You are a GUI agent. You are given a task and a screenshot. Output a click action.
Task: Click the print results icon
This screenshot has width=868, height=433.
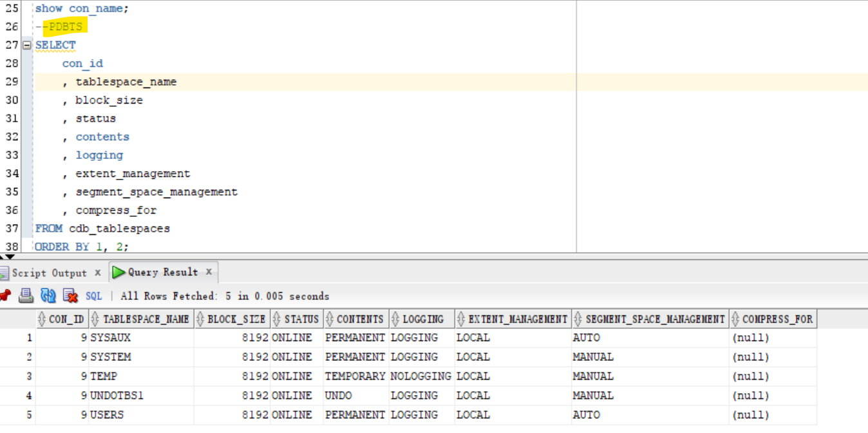(x=26, y=296)
